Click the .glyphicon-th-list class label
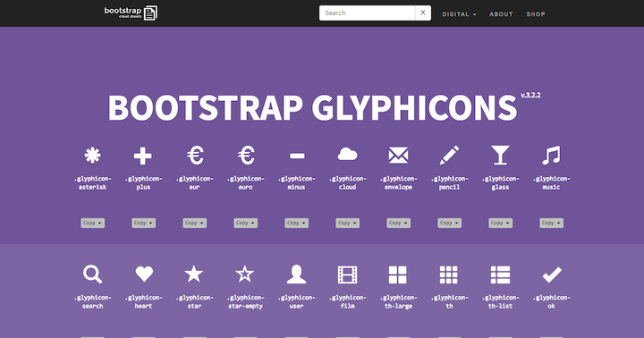 click(500, 301)
